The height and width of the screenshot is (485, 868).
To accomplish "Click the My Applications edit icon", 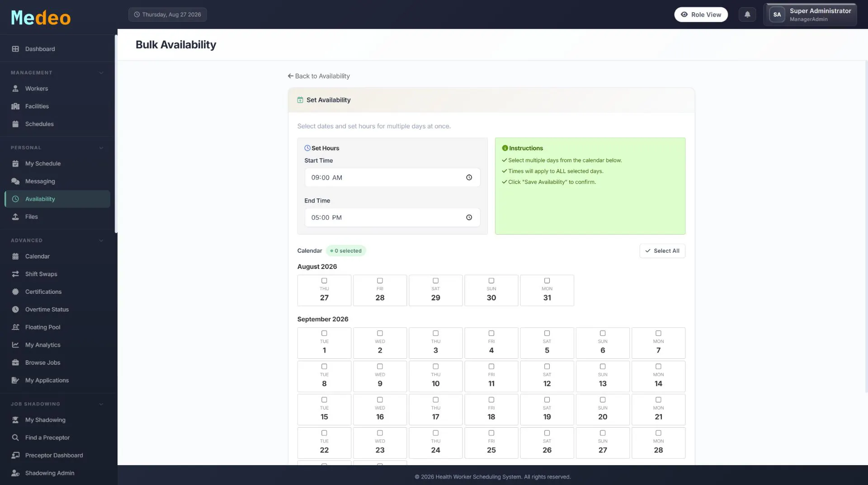I will click(x=15, y=380).
